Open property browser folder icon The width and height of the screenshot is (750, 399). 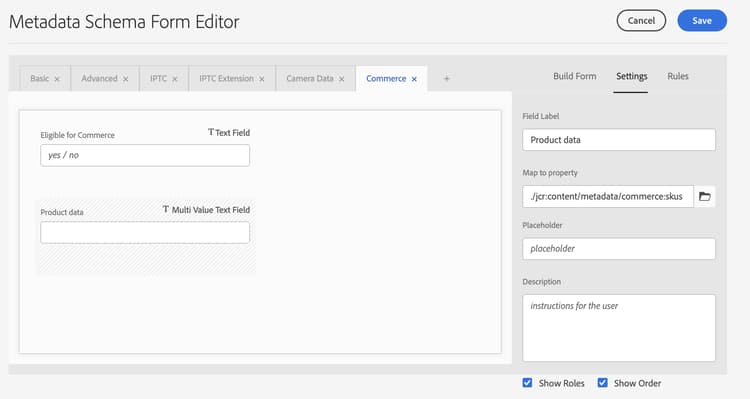pos(705,196)
